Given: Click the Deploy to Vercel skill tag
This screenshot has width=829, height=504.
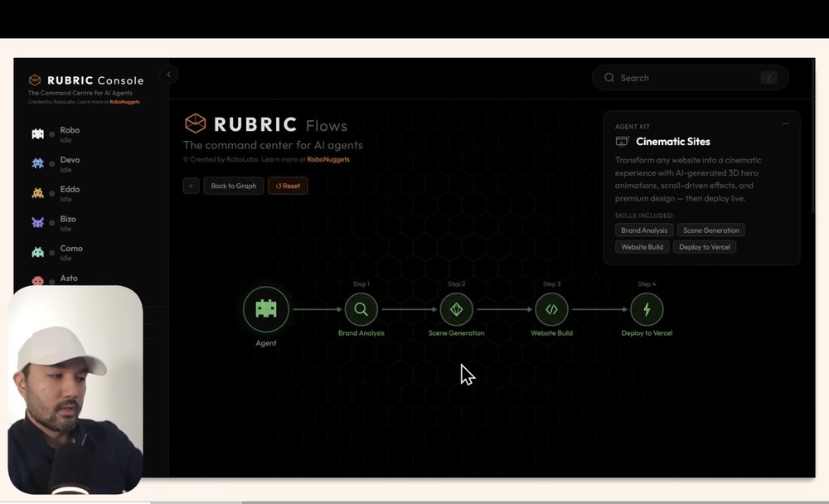Looking at the screenshot, I should click(704, 247).
